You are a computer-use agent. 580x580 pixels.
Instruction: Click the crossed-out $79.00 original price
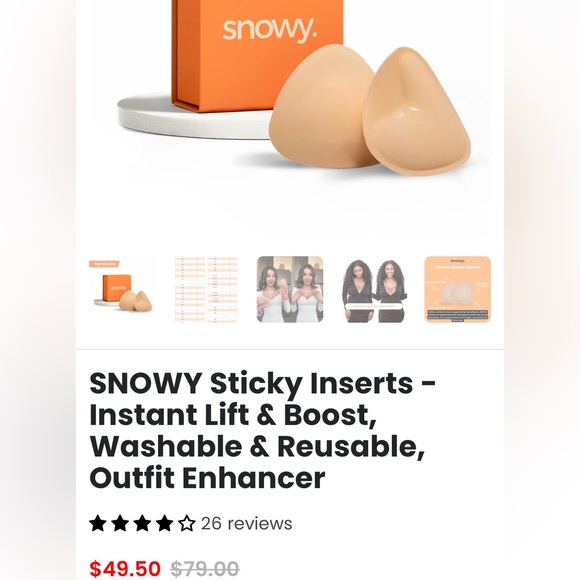pyautogui.click(x=205, y=568)
